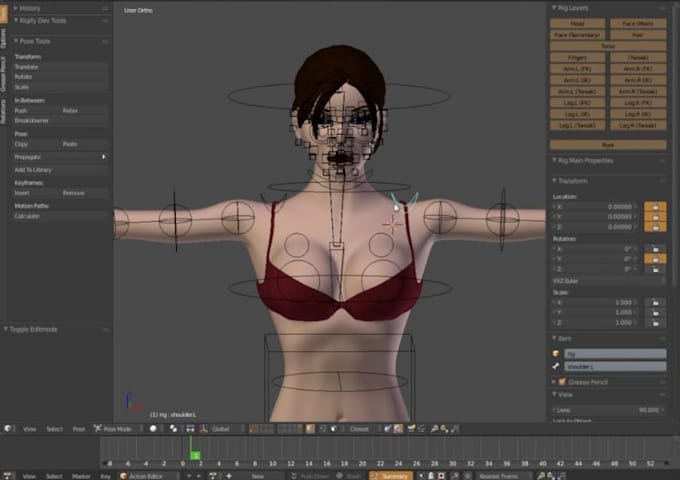Click the X location lock icon
Image resolution: width=680 pixels, height=480 pixels.
[x=655, y=206]
